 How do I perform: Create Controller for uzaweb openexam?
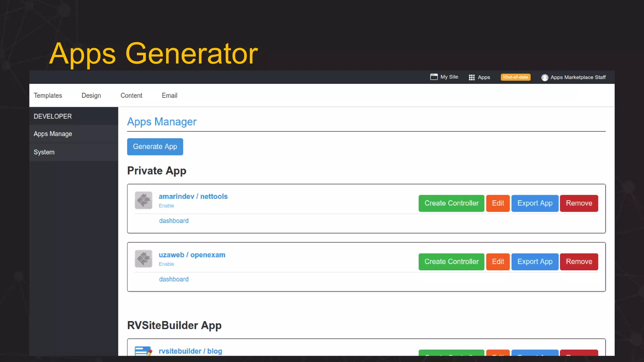(x=451, y=262)
